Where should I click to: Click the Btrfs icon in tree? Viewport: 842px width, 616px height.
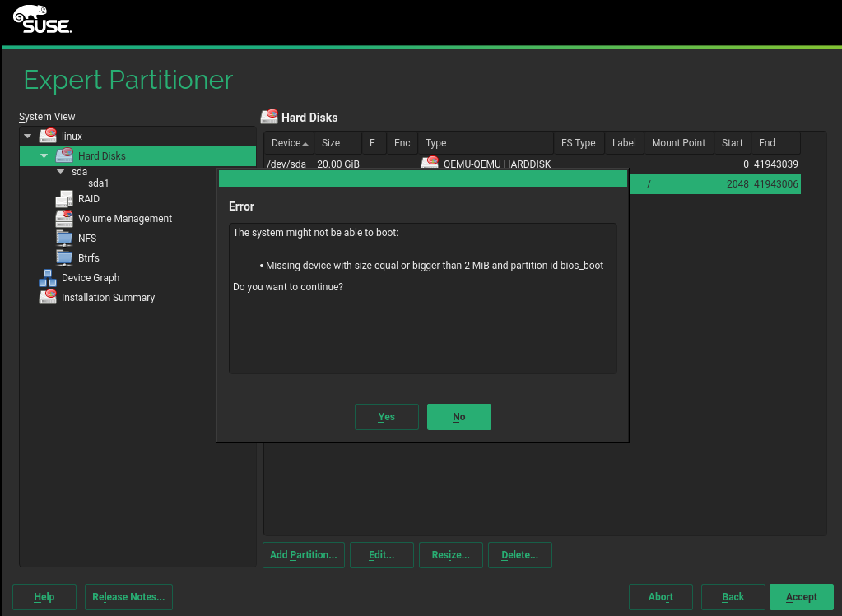(x=64, y=258)
